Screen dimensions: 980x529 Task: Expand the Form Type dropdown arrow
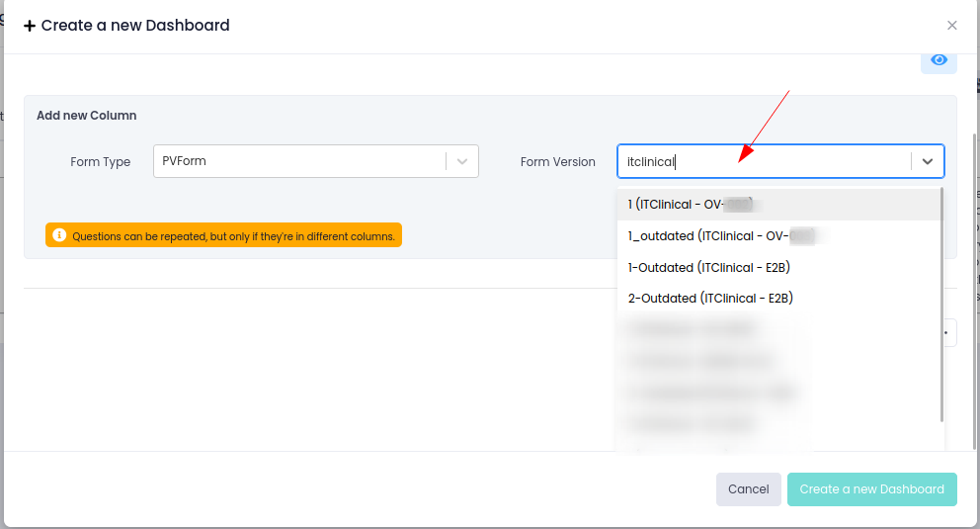462,161
